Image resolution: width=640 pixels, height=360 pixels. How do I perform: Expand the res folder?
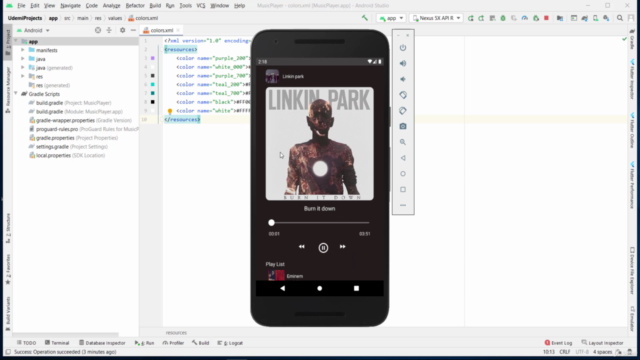point(23,76)
